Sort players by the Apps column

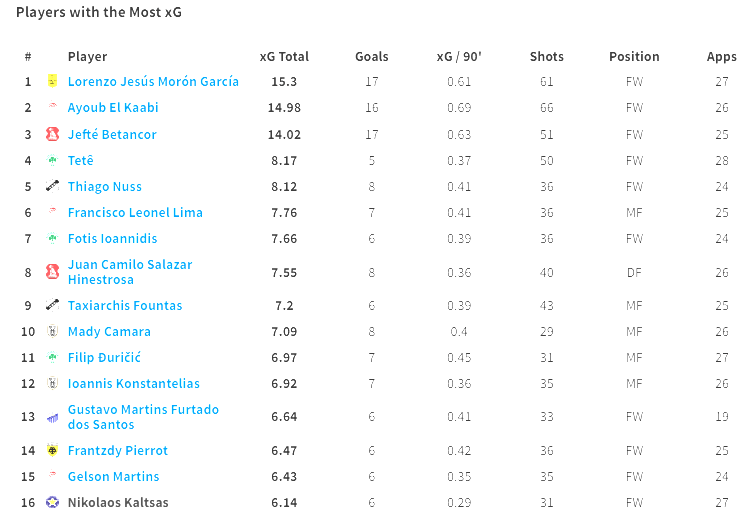tap(721, 56)
